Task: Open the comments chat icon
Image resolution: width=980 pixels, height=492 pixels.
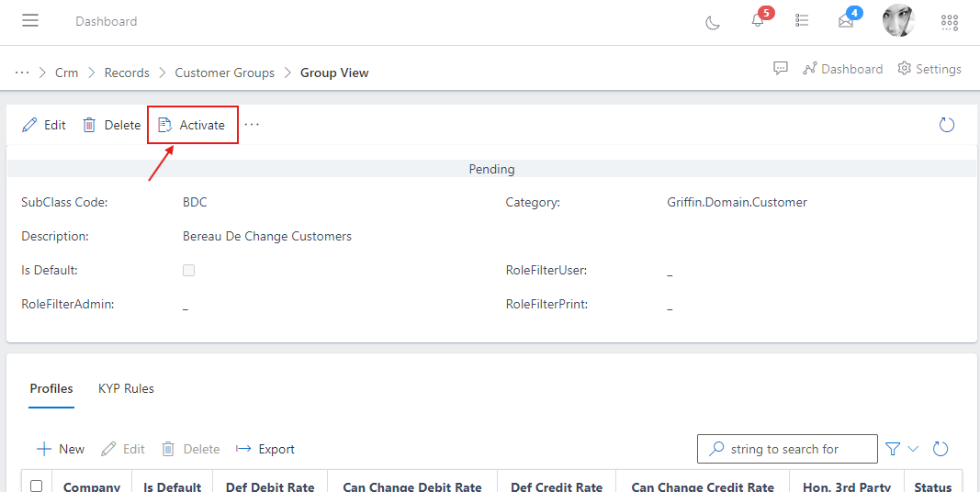Action: coord(780,69)
